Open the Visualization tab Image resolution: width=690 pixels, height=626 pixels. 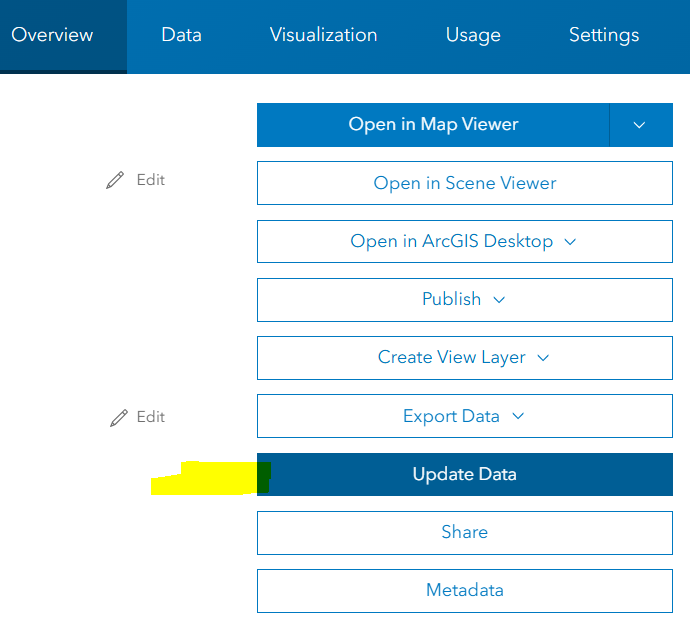point(323,35)
